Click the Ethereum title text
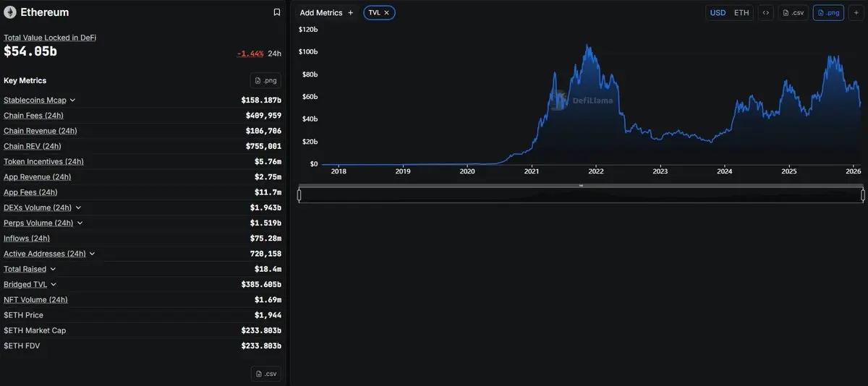Viewport: 868px width, 386px height. [45, 12]
